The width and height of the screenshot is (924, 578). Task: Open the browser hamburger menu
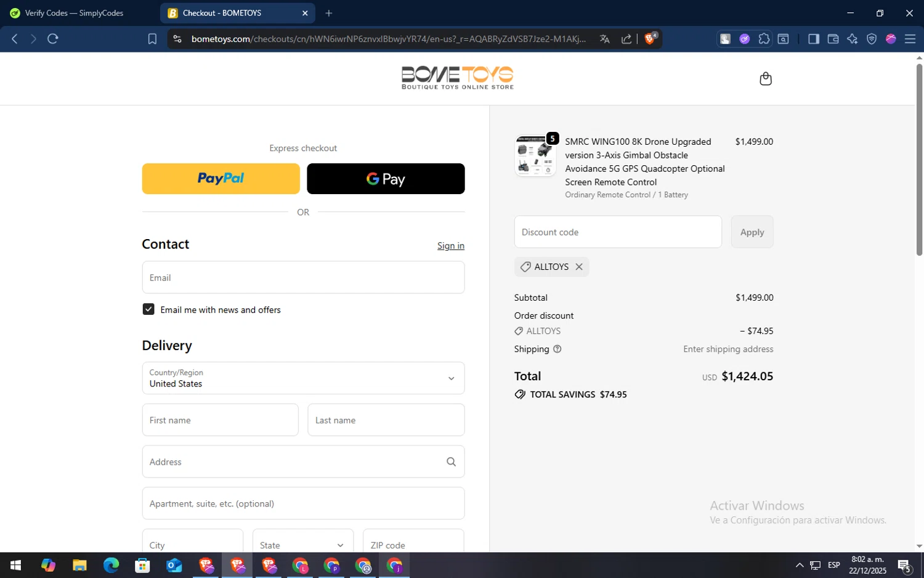tap(910, 39)
